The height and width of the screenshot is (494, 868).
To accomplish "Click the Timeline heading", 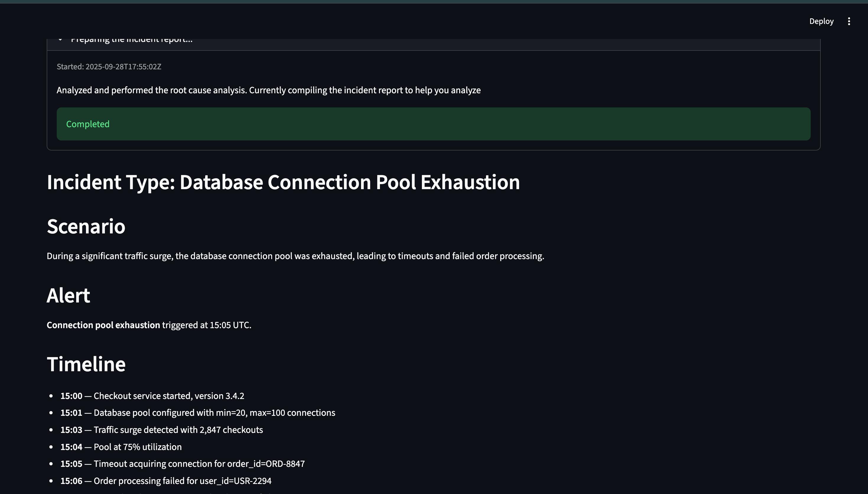I will click(86, 364).
